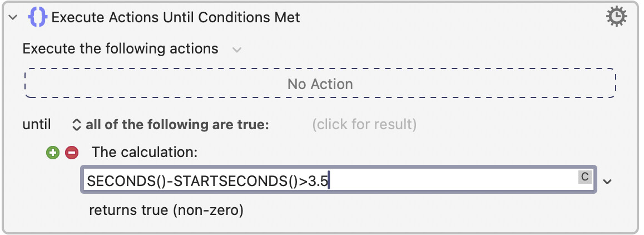Screen dimensions: 644x235
Task: Click up-down arrows beside 'all of the following'
Action: (77, 124)
